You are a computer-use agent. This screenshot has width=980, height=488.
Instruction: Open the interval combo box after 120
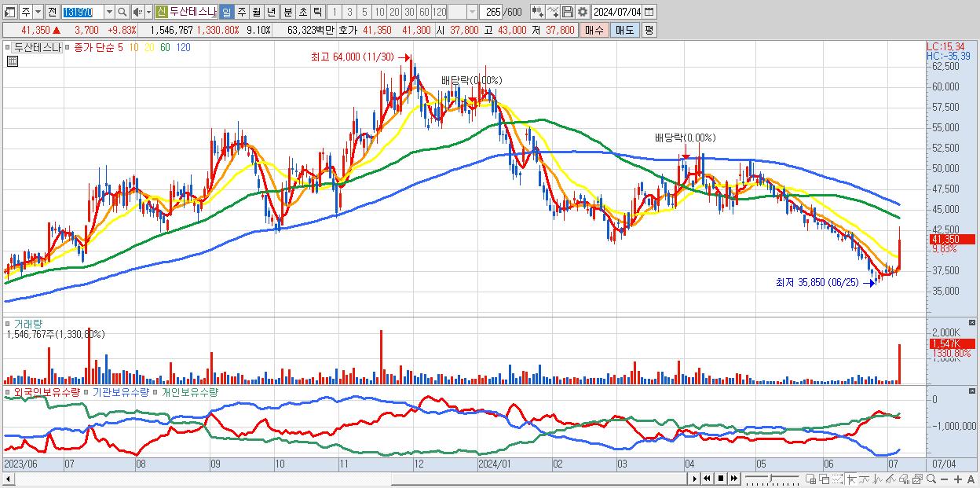pos(463,12)
